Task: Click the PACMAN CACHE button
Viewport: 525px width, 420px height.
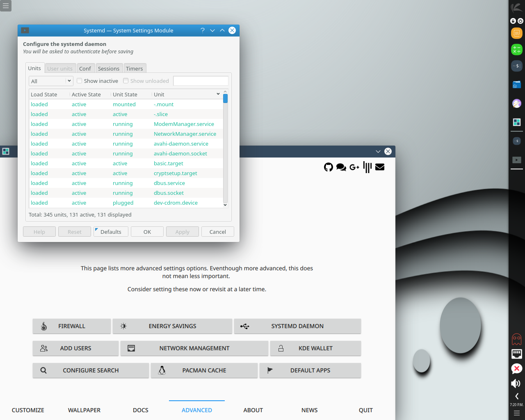Action: tap(204, 370)
